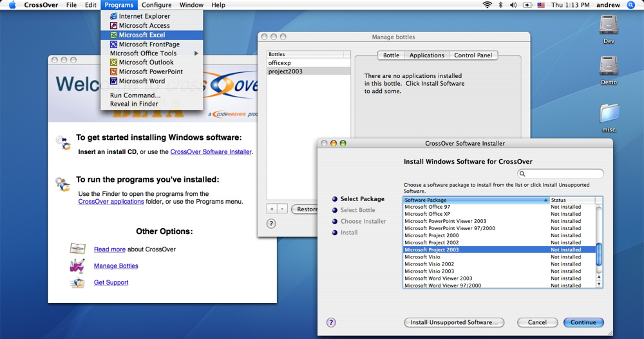This screenshot has width=644, height=339.
Task: Click the search magnifier in installer search field
Action: point(522,174)
